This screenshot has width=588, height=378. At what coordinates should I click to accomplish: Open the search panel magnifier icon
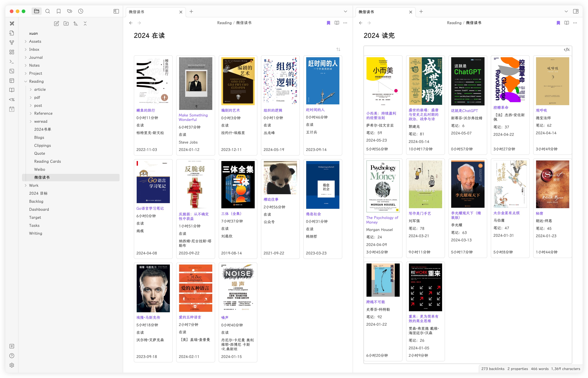point(48,11)
